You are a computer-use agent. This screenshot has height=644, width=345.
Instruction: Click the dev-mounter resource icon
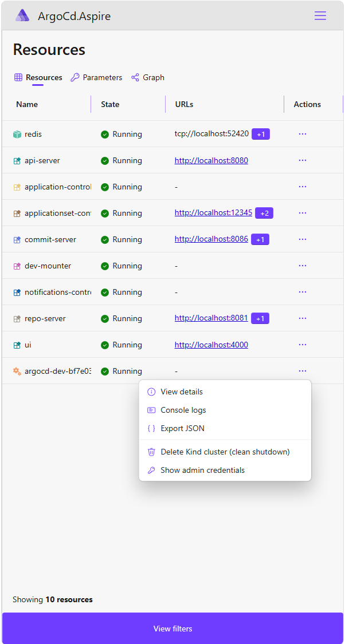[17, 266]
